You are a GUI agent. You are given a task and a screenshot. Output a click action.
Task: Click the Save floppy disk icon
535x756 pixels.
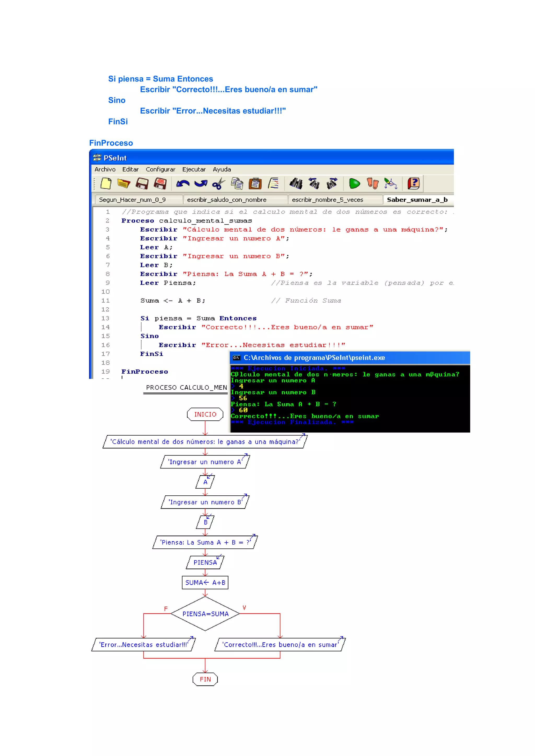pyautogui.click(x=142, y=183)
